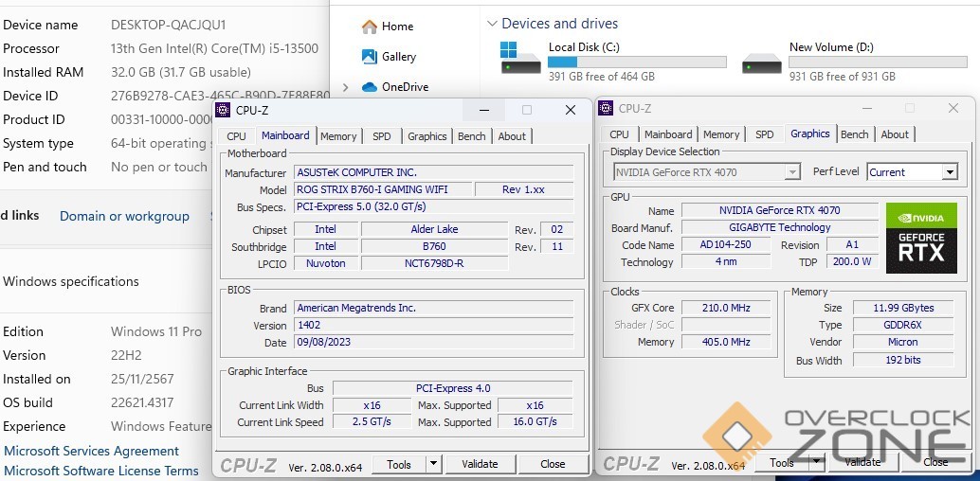The width and height of the screenshot is (980, 481).
Task: Open Graphics tab in left CPU-Z window
Action: [427, 136]
